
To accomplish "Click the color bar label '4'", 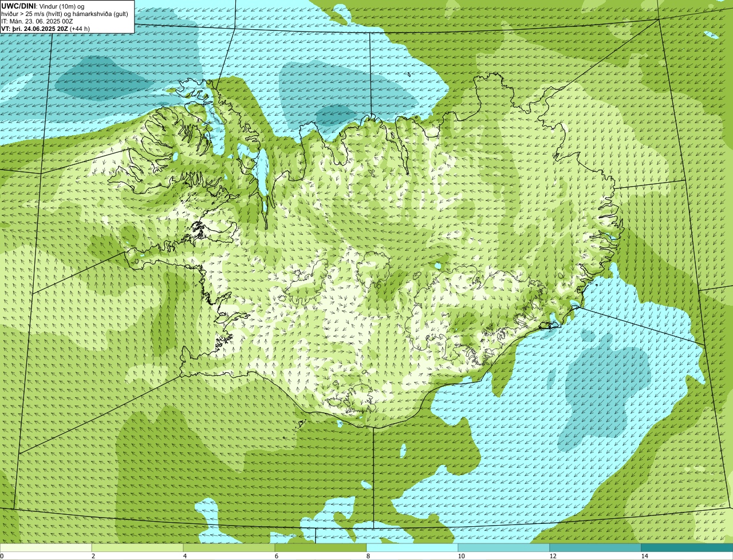I will click(x=184, y=556).
